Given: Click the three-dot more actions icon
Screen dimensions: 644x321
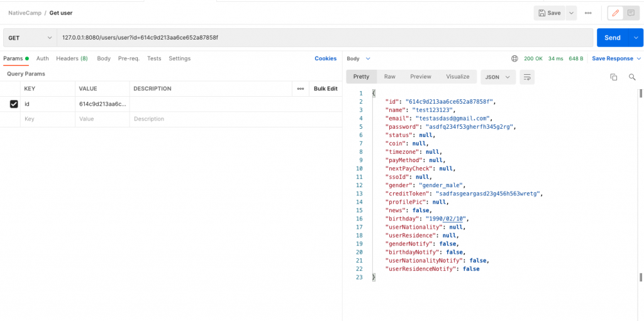Looking at the screenshot, I should (x=588, y=13).
